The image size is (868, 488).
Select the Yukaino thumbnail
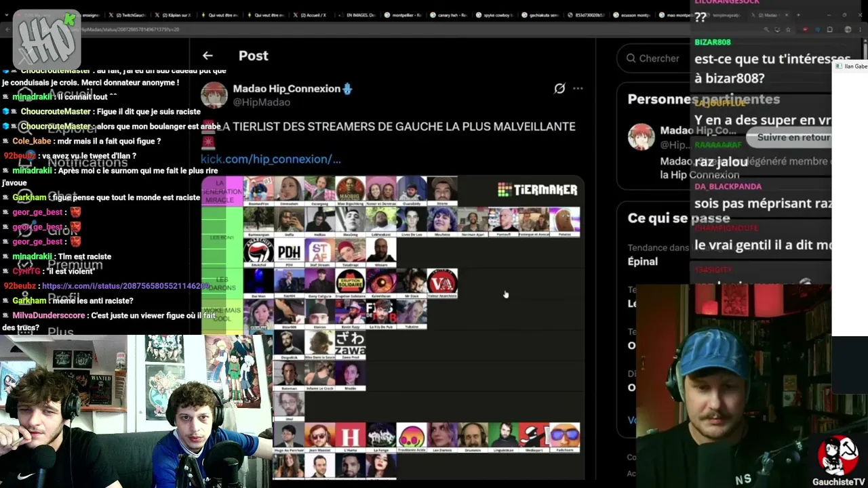[412, 314]
